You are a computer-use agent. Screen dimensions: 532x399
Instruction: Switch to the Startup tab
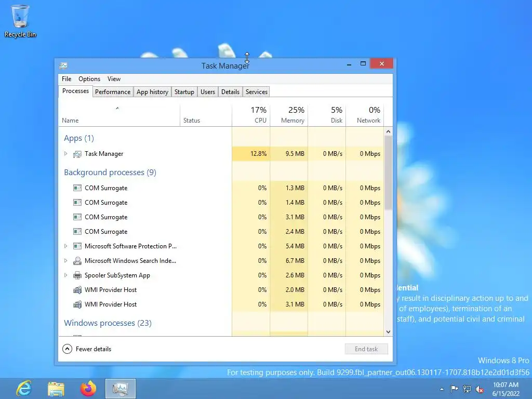(184, 92)
